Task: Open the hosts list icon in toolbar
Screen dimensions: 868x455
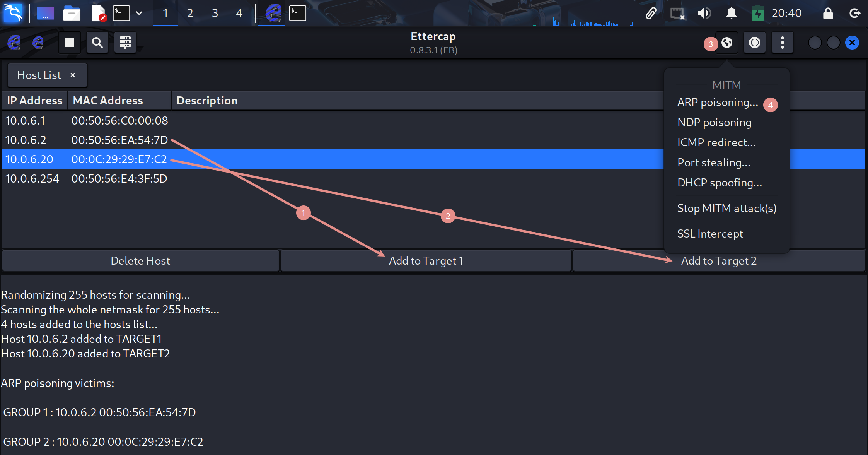Action: coord(125,43)
